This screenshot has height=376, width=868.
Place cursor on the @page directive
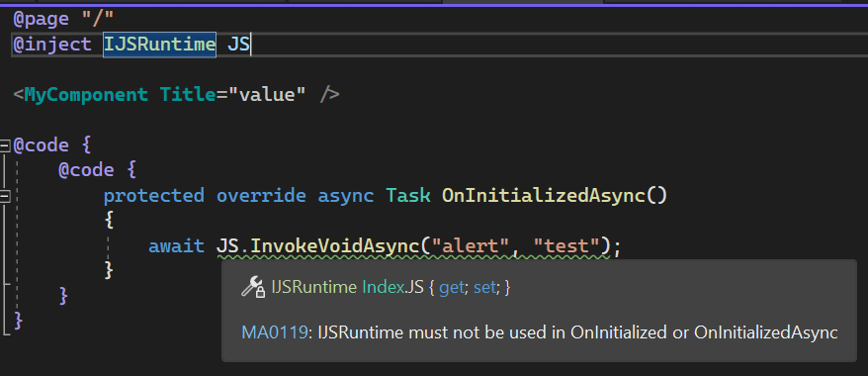[x=42, y=20]
